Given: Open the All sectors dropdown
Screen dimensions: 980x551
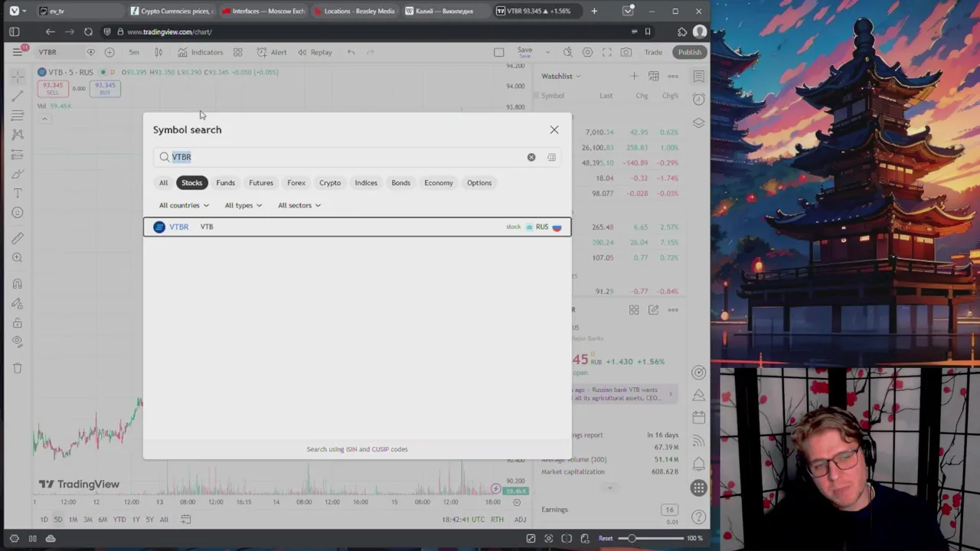Looking at the screenshot, I should [x=299, y=205].
